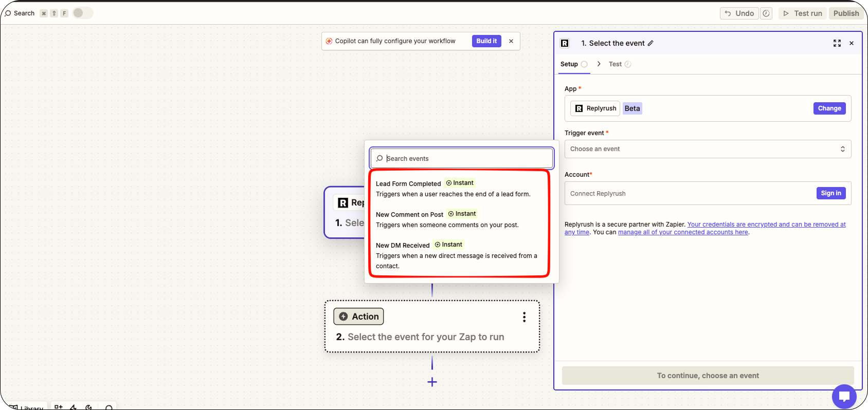Click the Search magnifier in the top bar

coord(8,13)
